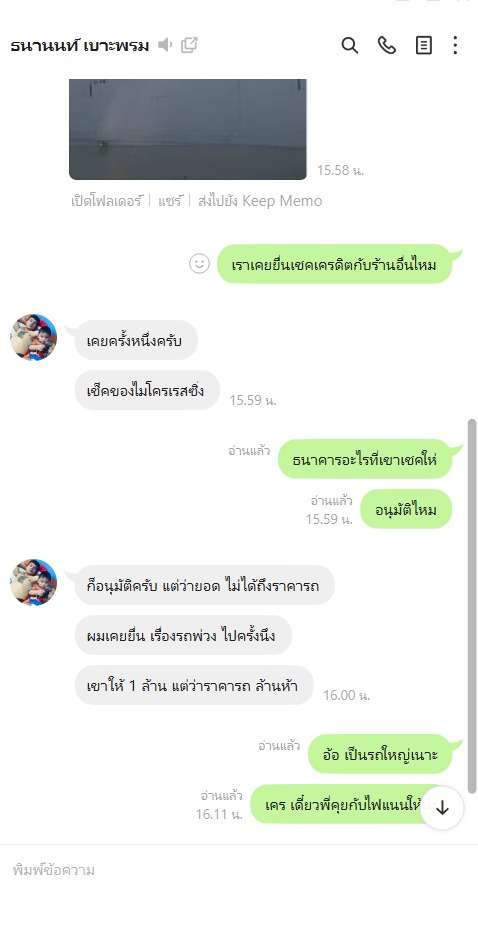Click เปิดโฟลเดอร์ link under the image
Viewport: 478px width, 938px height.
click(x=106, y=201)
